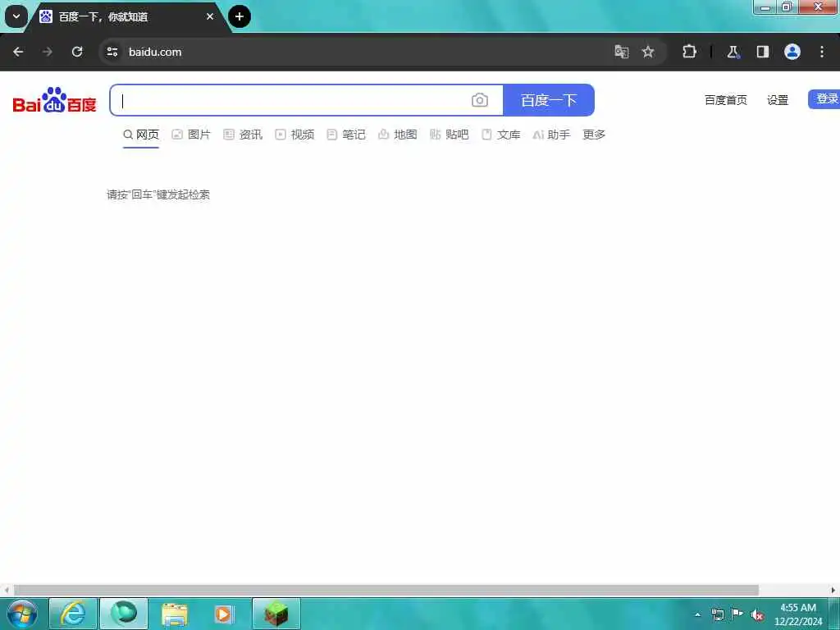
Task: Click the browser back arrow
Action: [18, 52]
